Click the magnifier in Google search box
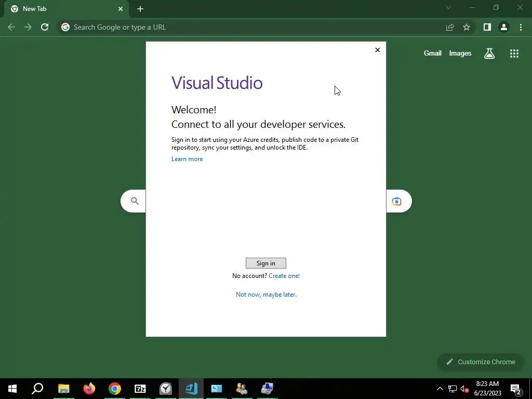 (135, 201)
